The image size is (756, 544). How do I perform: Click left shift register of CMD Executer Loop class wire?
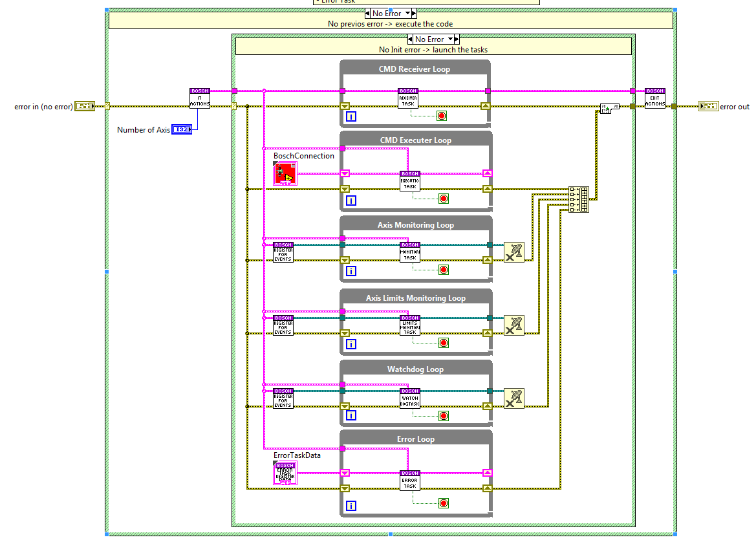pos(345,173)
